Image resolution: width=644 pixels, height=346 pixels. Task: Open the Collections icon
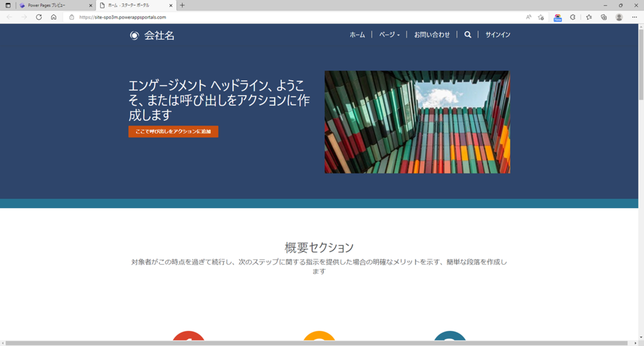point(604,17)
